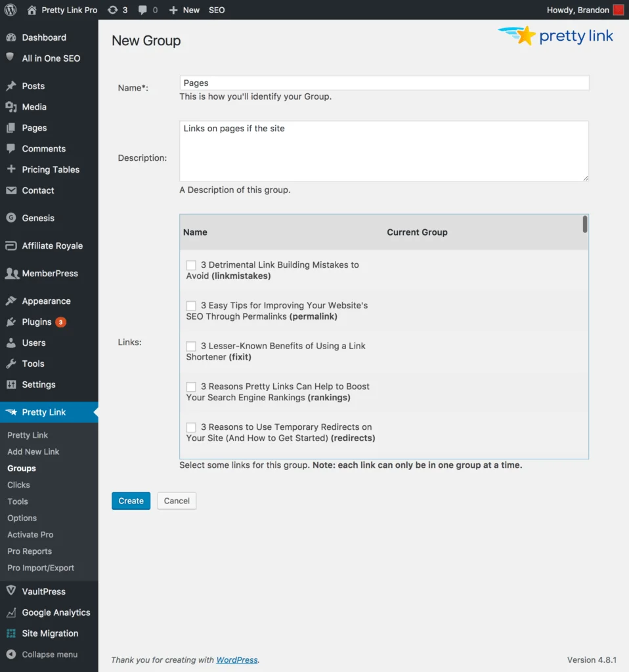Viewport: 629px width, 672px height.
Task: Open the Howdy, Brandon account menu
Action: 578,10
